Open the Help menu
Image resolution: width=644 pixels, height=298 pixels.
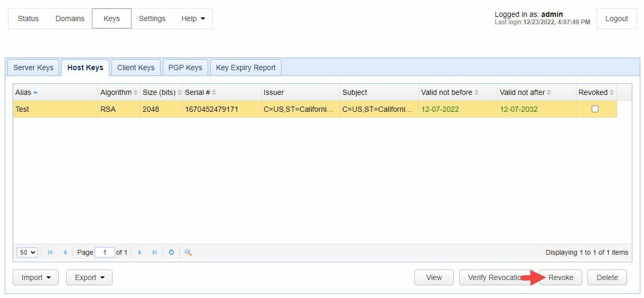coord(193,18)
